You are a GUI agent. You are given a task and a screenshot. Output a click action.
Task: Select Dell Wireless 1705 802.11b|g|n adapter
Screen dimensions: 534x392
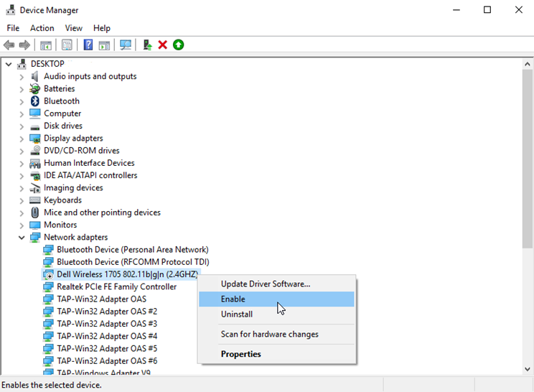127,274
